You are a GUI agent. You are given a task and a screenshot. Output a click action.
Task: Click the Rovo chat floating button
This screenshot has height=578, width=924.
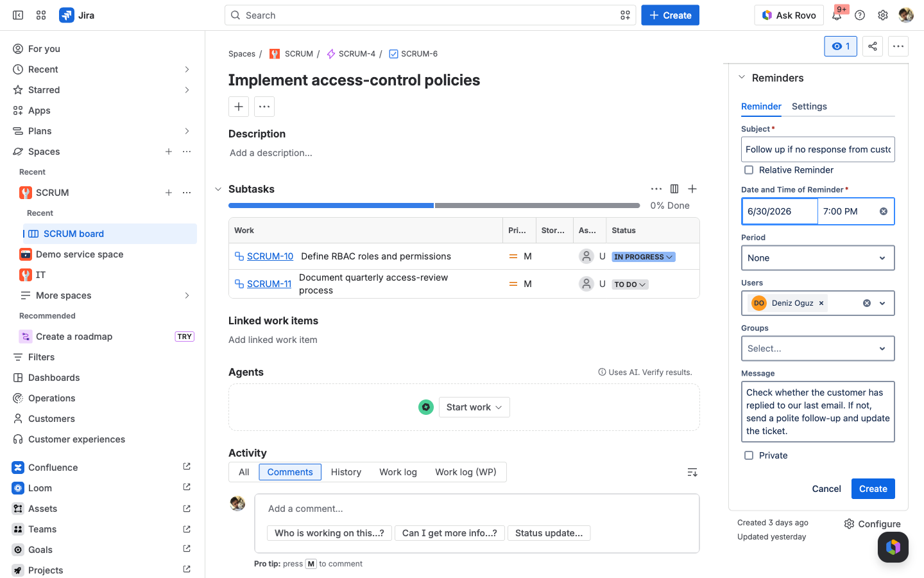pyautogui.click(x=893, y=547)
